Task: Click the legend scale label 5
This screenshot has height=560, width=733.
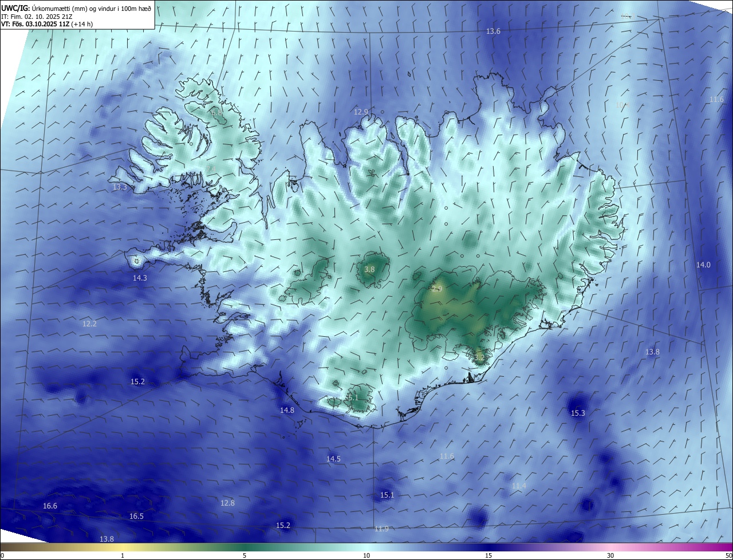Action: (245, 556)
